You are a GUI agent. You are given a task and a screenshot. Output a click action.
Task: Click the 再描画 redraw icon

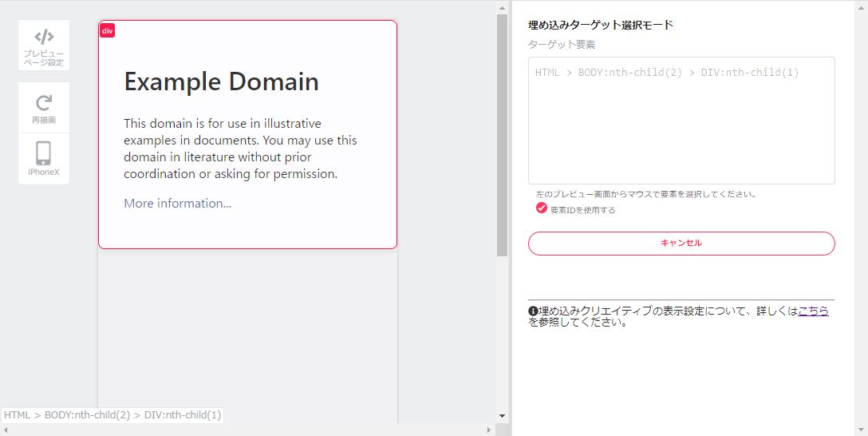[44, 103]
